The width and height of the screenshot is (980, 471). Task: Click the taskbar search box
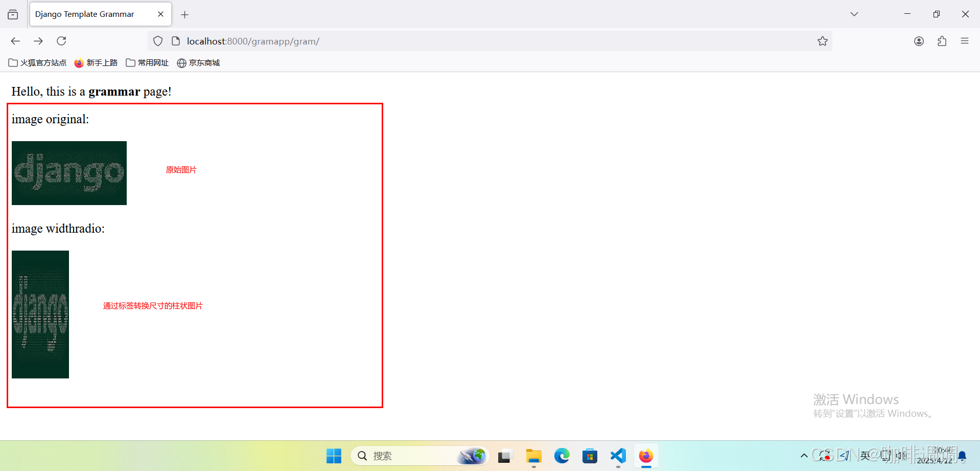click(420, 456)
